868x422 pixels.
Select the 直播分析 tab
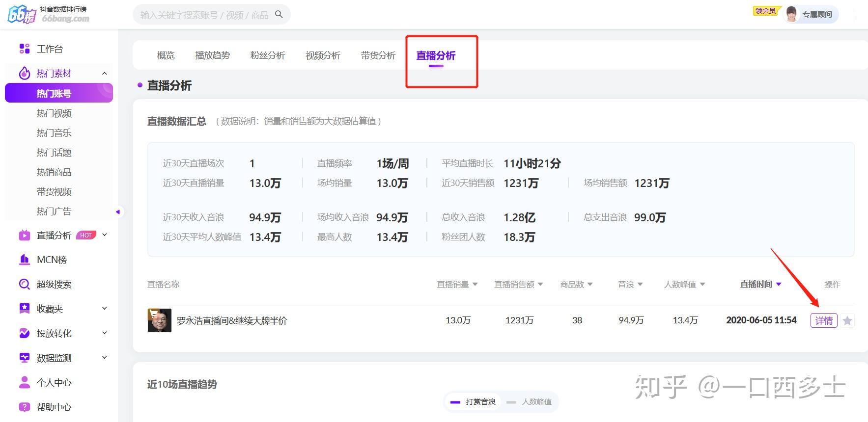pos(436,55)
